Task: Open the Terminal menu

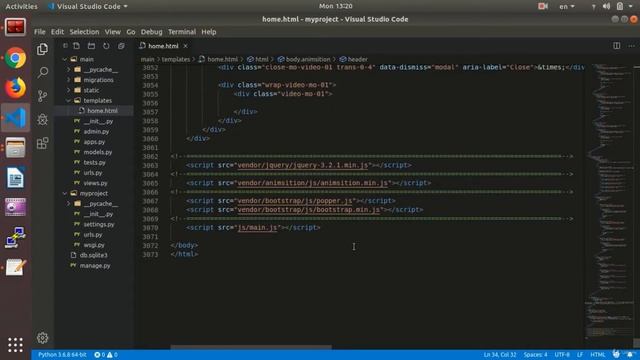Action: pyautogui.click(x=182, y=32)
